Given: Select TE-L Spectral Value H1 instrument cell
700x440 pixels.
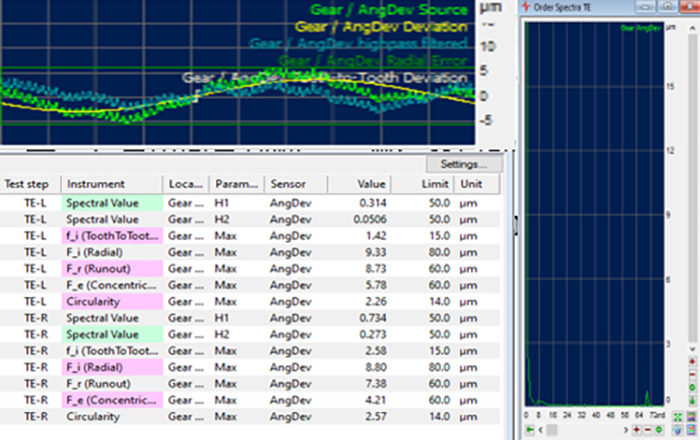Looking at the screenshot, I should coord(112,203).
